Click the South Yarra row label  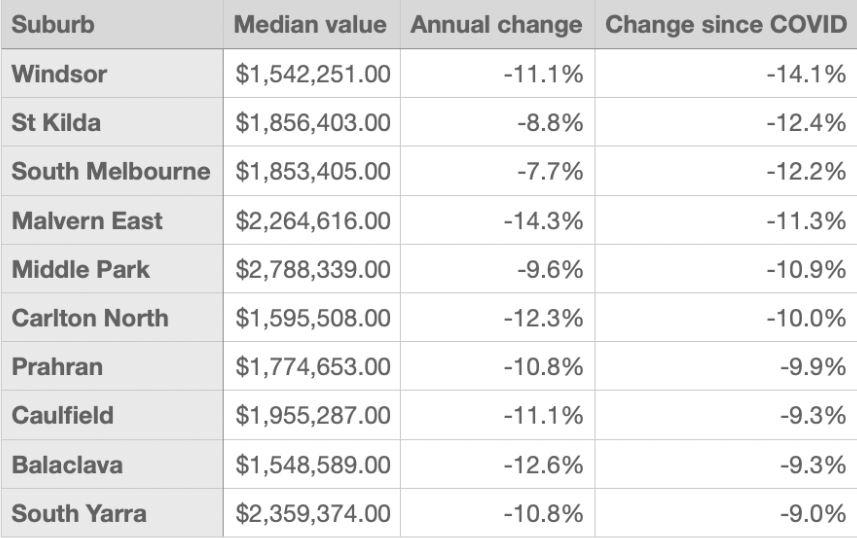click(79, 514)
